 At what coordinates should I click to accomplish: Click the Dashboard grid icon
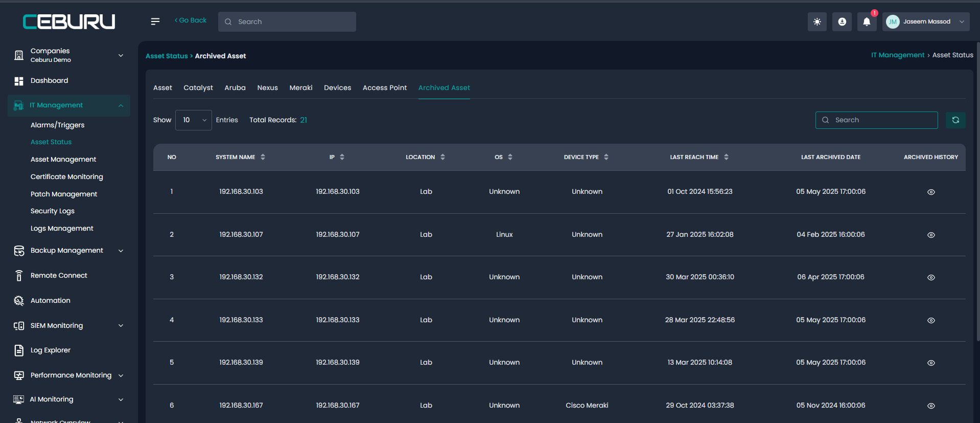[x=19, y=81]
